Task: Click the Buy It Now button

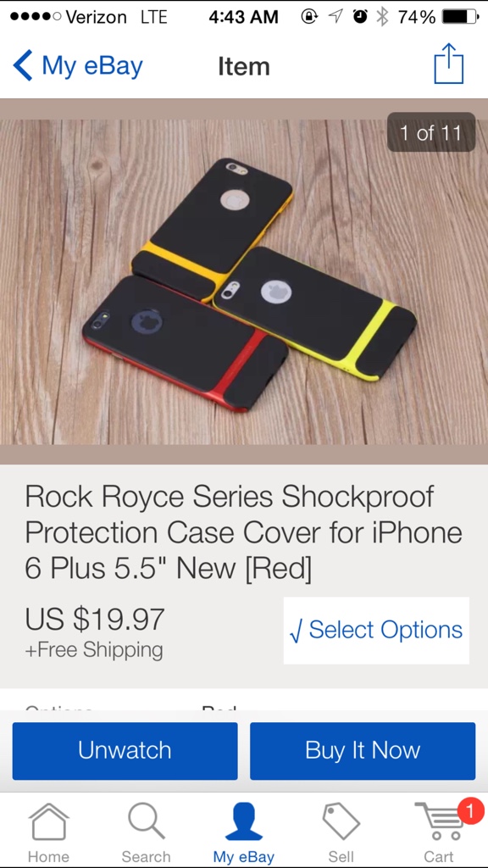Action: click(363, 751)
